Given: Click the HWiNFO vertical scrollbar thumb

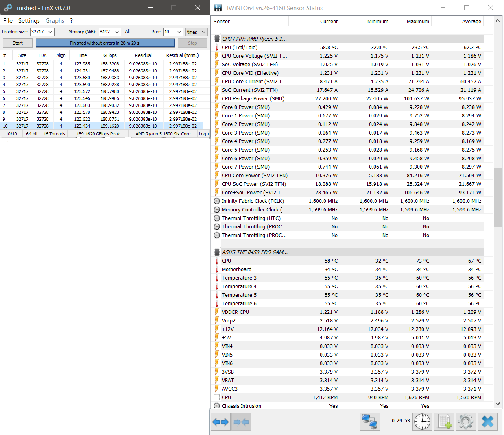Looking at the screenshot, I should point(498,197).
